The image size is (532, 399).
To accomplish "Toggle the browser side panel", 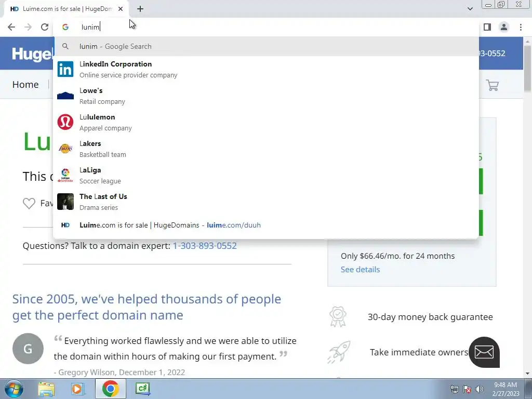I will [x=487, y=27].
